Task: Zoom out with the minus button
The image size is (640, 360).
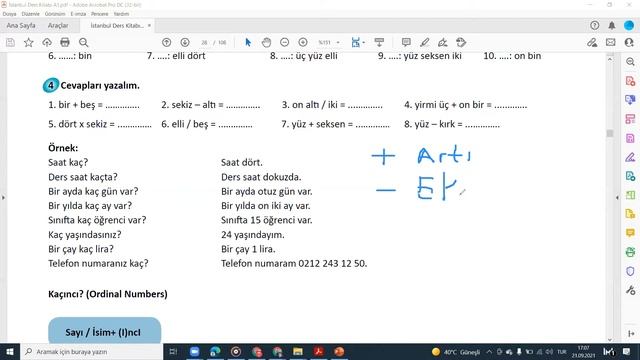Action: 284,42
